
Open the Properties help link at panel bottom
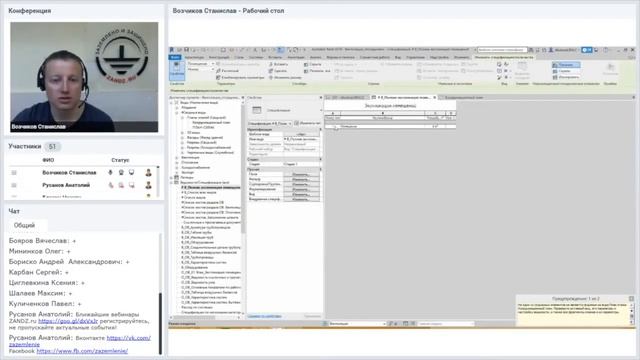click(265, 316)
